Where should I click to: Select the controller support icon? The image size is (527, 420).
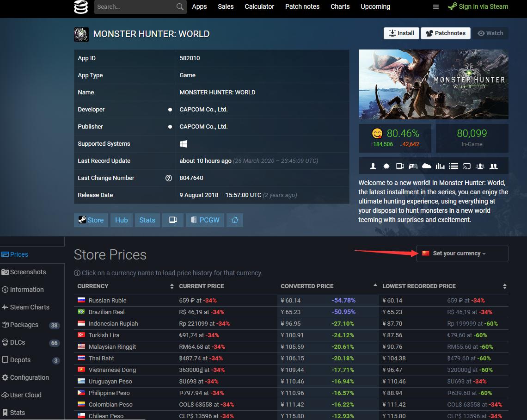413,166
